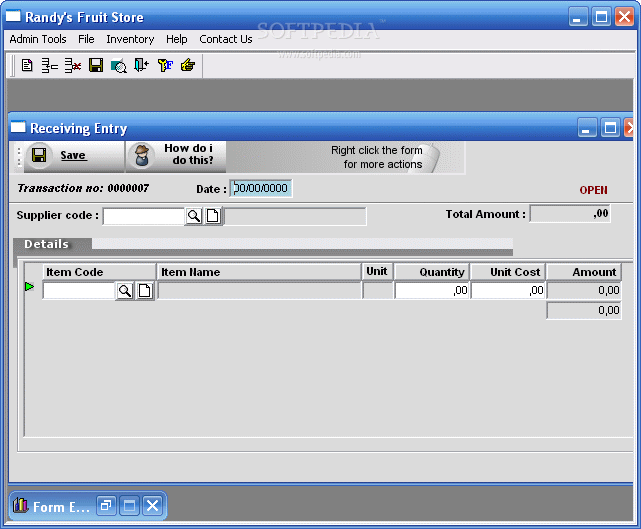Click the Exit door toolbar icon
641x529 pixels.
[x=141, y=65]
